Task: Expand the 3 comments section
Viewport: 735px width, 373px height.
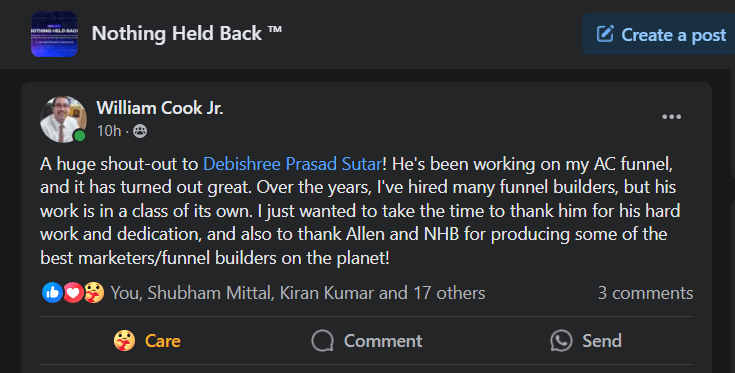Action: click(645, 293)
